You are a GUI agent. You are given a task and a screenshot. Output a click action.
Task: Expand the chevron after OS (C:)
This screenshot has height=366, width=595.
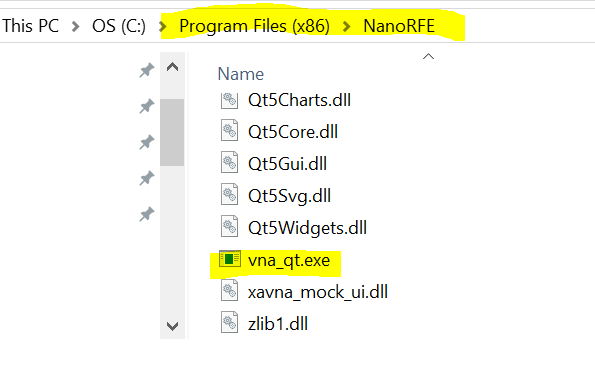tap(163, 26)
